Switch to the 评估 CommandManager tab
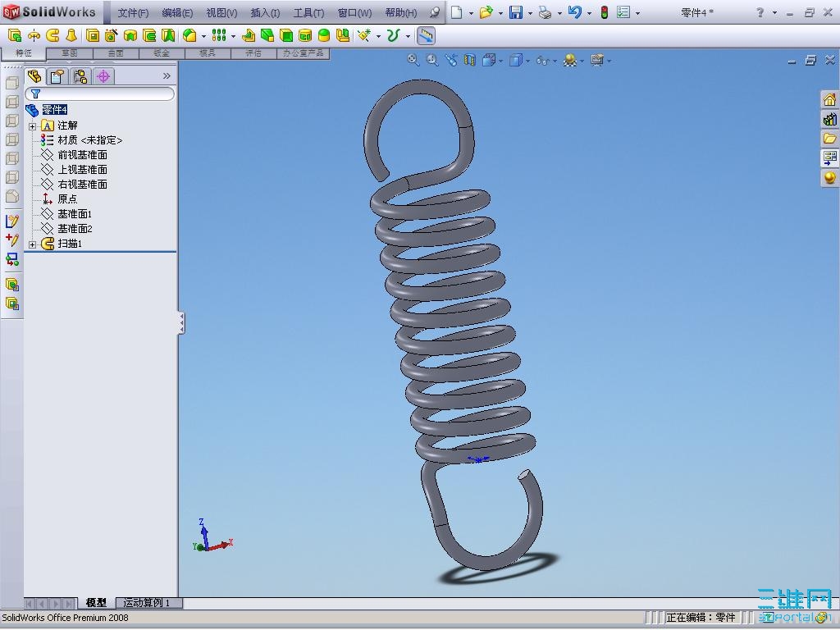 (x=253, y=53)
